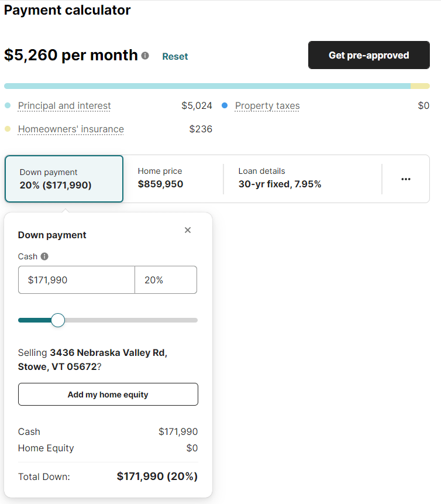Click the $171,990 cash amount field
Image resolution: width=441 pixels, height=504 pixels.
point(76,280)
